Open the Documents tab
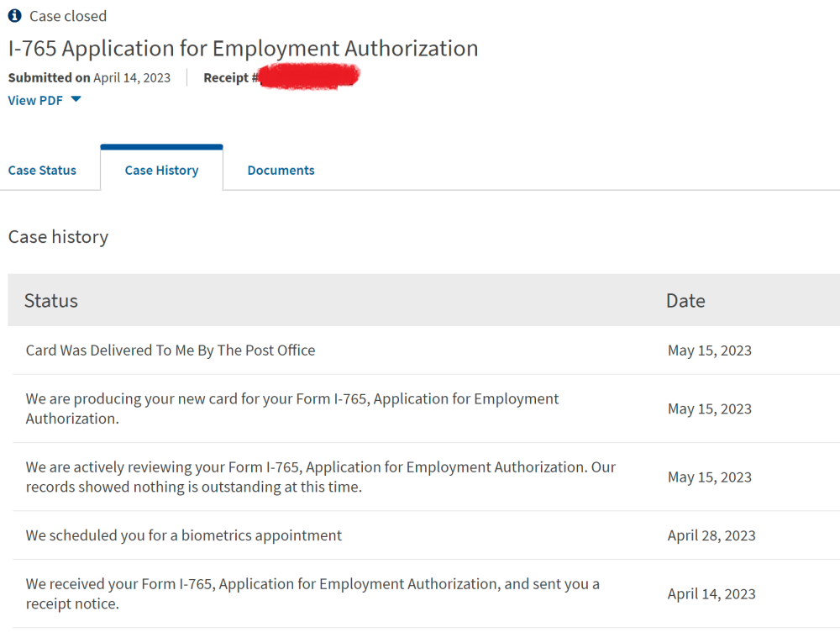Screen dimensions: 840x643 pos(281,171)
